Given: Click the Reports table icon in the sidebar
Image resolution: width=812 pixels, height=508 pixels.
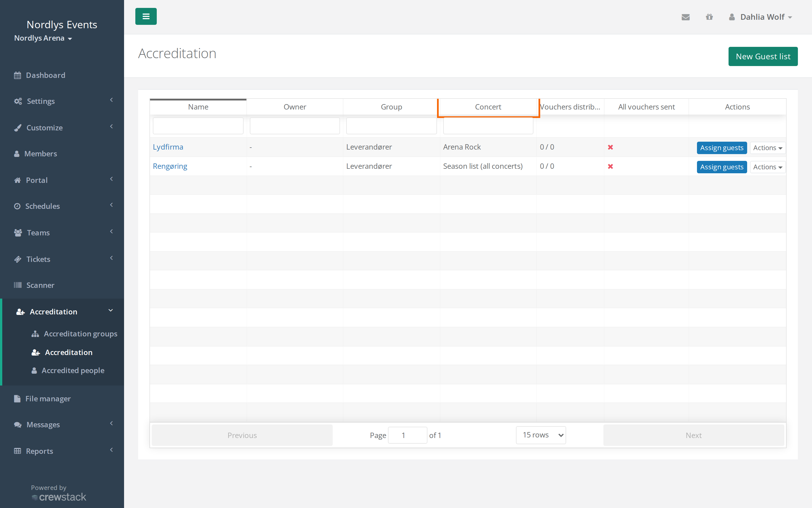Looking at the screenshot, I should point(17,451).
